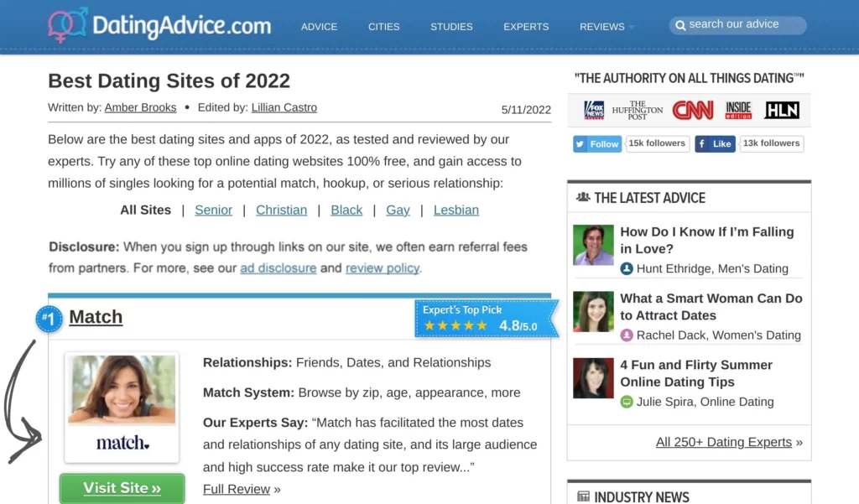The width and height of the screenshot is (859, 504).
Task: Click the Match woman photo thumbnail
Action: click(x=122, y=390)
